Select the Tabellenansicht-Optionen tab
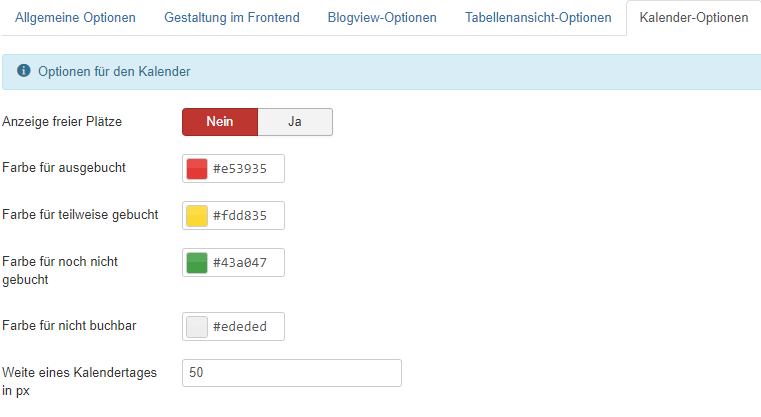This screenshot has width=761, height=417. tap(538, 18)
